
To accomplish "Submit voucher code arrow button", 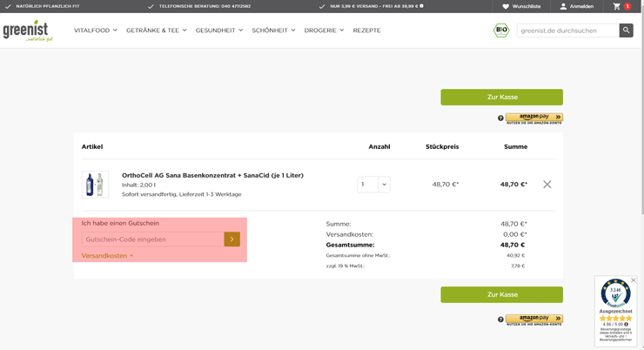I will 232,239.
